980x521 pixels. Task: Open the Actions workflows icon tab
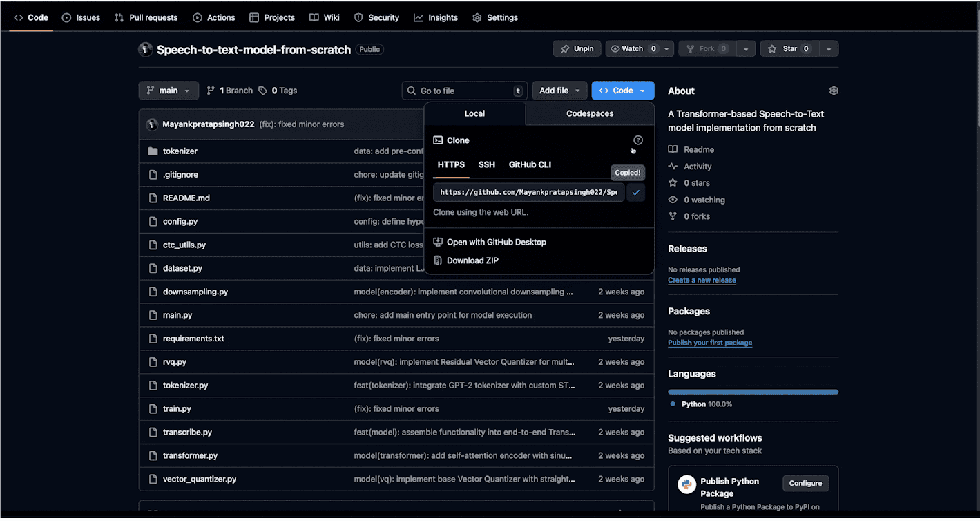(x=196, y=17)
